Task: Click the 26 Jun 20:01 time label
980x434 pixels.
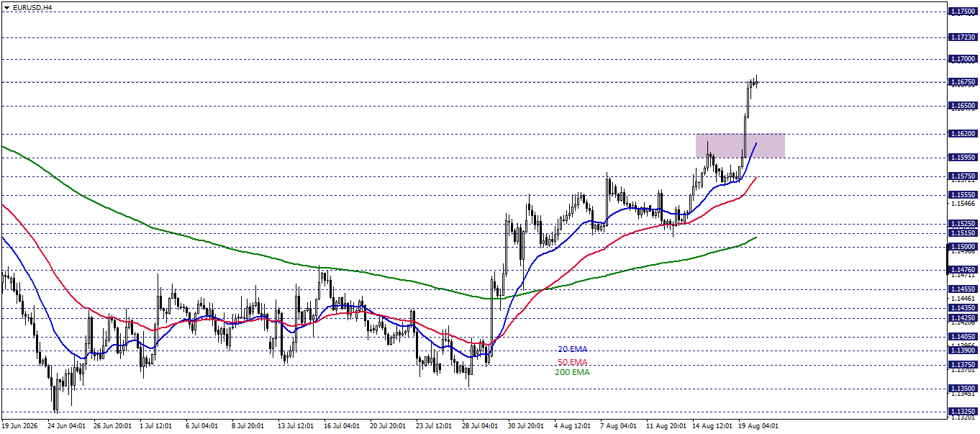Action: 113,426
